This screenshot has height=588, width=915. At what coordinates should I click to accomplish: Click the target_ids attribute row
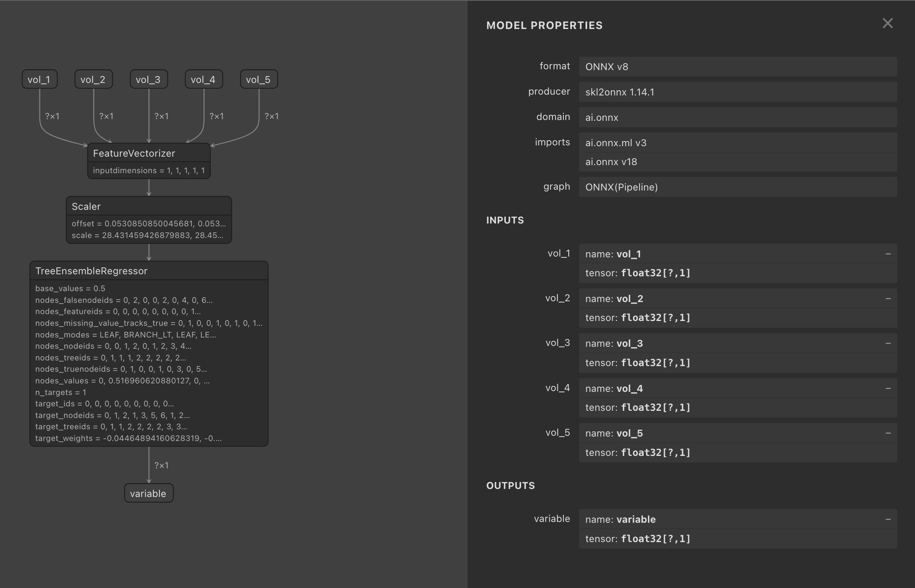(104, 404)
